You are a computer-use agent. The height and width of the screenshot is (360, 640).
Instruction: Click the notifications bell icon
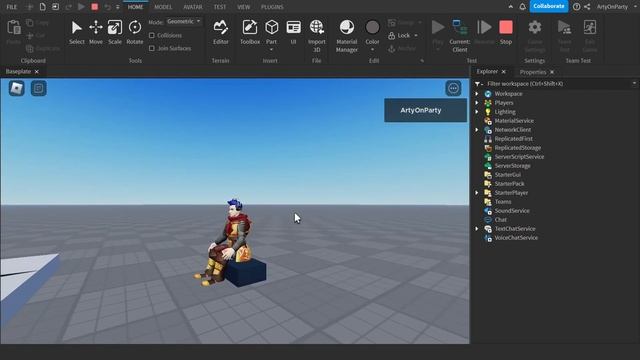point(522,7)
